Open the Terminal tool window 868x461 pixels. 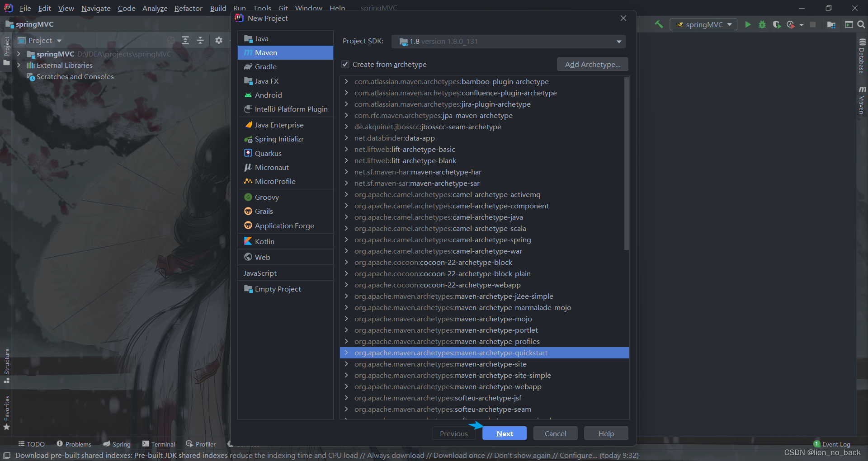click(x=159, y=444)
